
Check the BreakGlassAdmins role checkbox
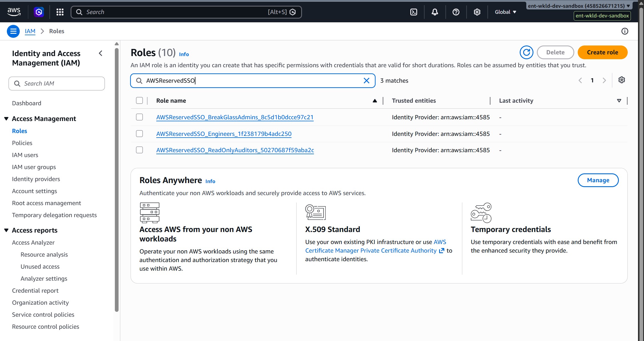(x=139, y=117)
